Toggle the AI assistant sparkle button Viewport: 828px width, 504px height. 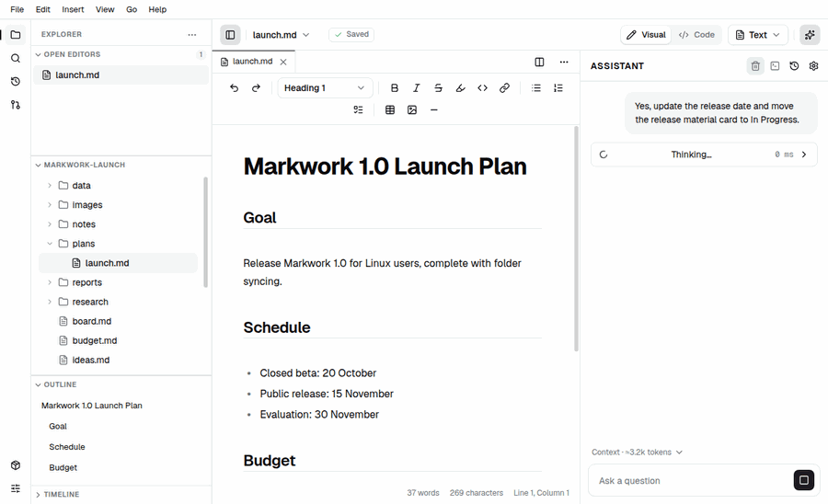[810, 35]
